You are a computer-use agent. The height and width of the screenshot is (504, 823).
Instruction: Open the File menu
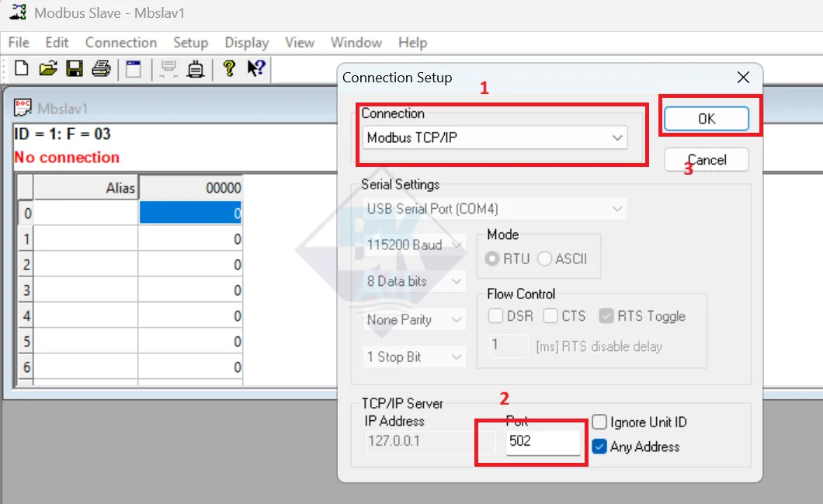19,43
